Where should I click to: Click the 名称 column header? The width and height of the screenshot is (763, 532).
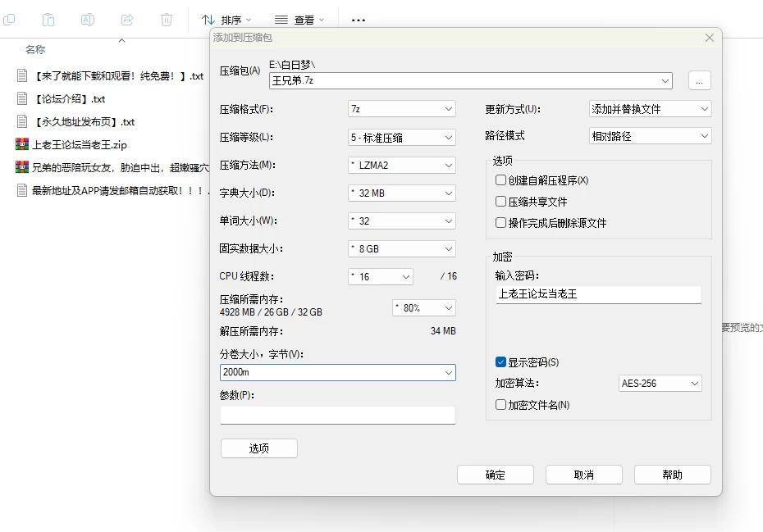pyautogui.click(x=35, y=50)
